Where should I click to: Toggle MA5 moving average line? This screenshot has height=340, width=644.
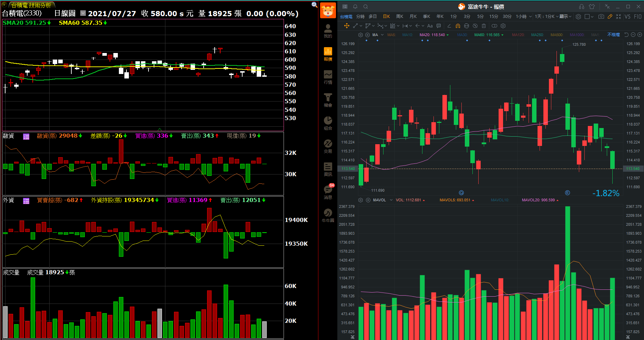[x=391, y=35]
